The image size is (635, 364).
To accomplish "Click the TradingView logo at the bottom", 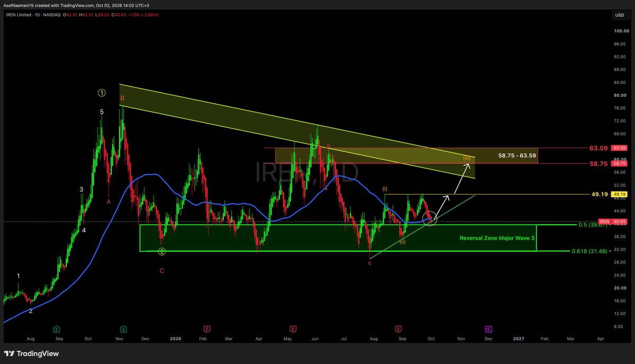I will [32, 353].
